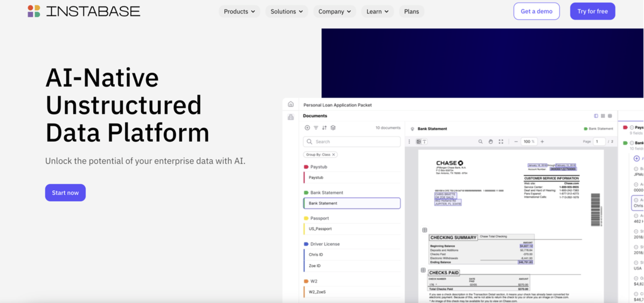Click the table icon beside Checking Summary
The image size is (644, 303).
click(425, 230)
